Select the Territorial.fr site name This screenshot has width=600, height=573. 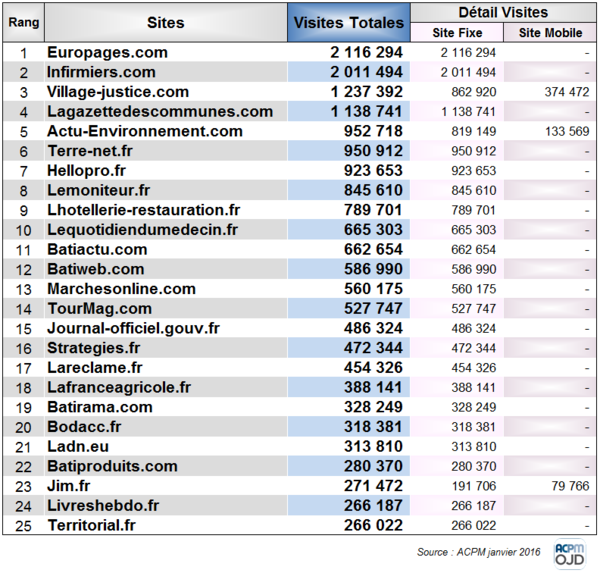(91, 526)
